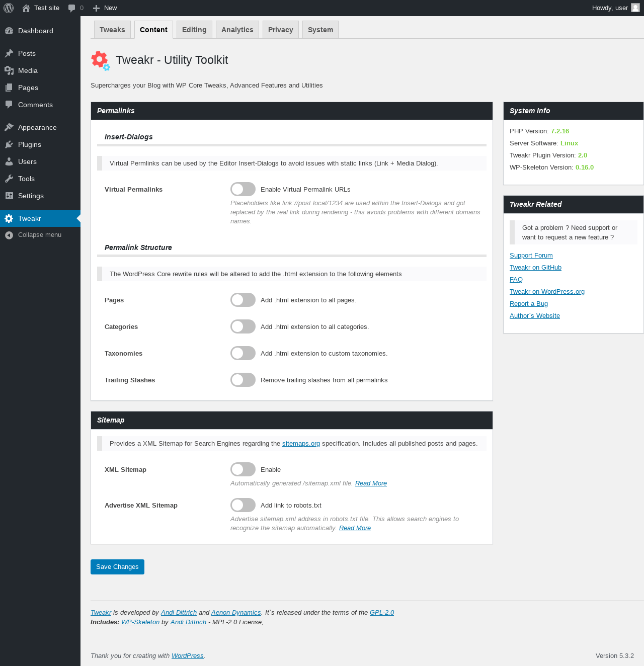
Task: Click Read More under XML Sitemap
Action: click(x=371, y=483)
